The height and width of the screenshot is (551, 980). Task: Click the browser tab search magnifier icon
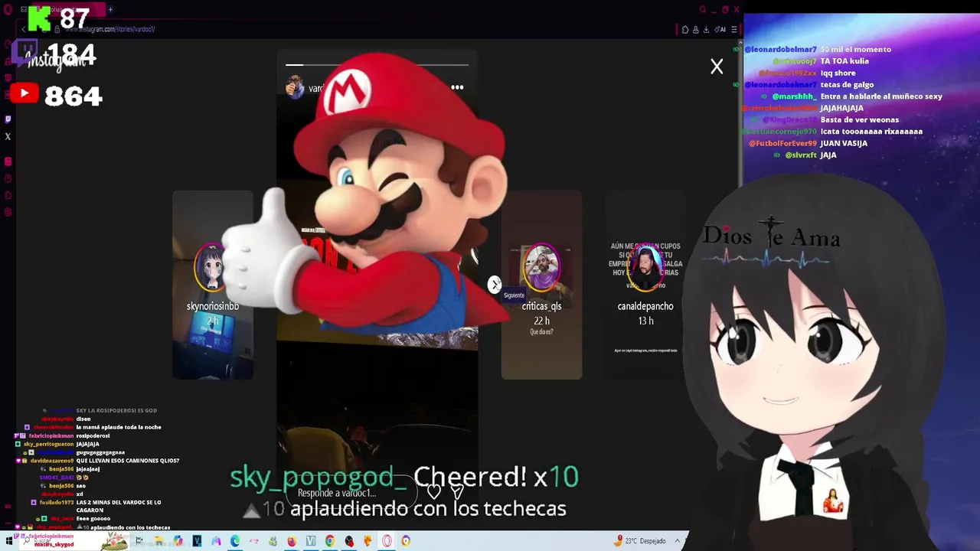(x=703, y=10)
